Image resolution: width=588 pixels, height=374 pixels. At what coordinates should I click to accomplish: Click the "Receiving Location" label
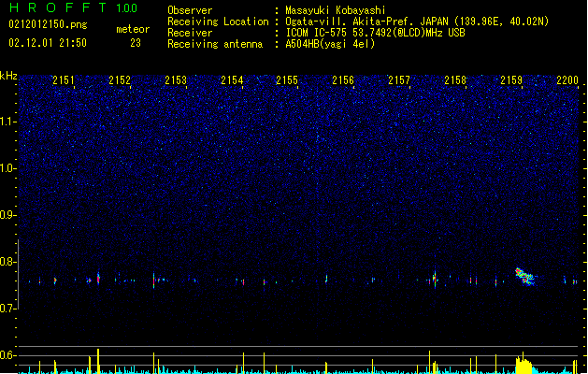pyautogui.click(x=218, y=22)
